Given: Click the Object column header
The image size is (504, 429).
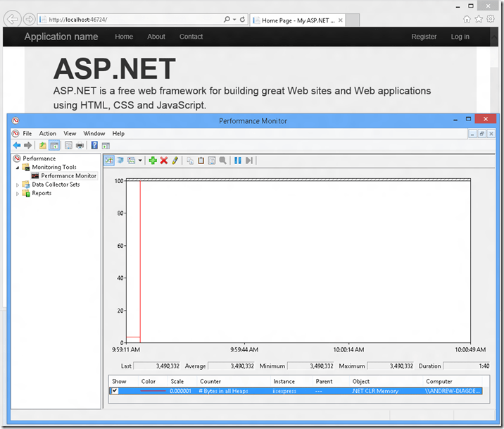Looking at the screenshot, I should (361, 381).
